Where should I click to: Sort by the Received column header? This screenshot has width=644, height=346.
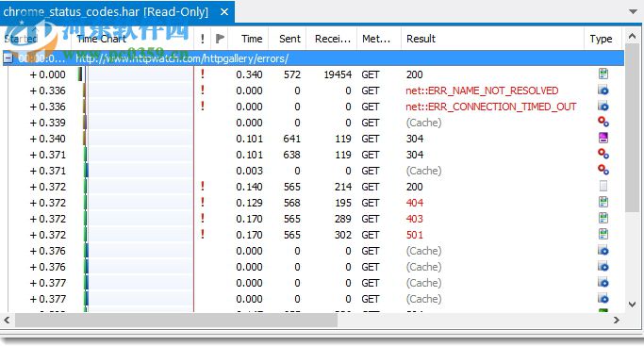[x=332, y=39]
